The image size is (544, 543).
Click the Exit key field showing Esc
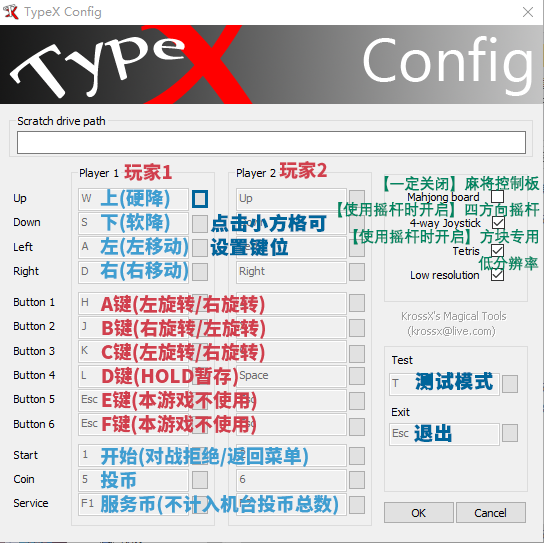(444, 434)
